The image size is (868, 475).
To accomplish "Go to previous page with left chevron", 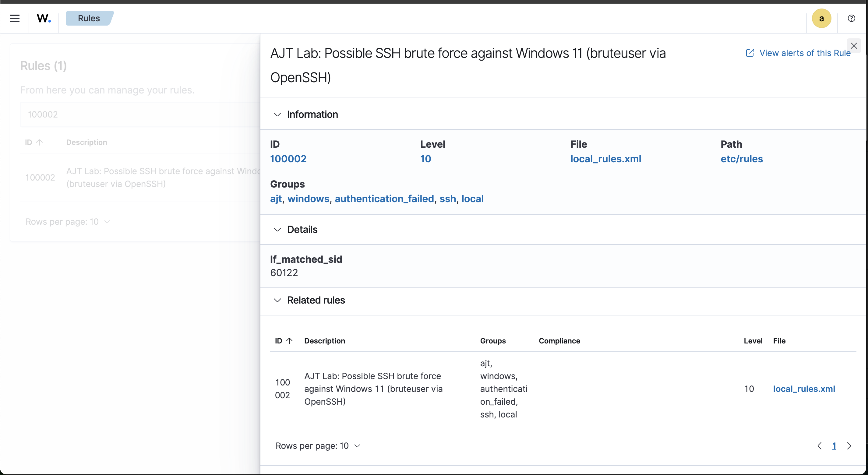I will pyautogui.click(x=820, y=446).
